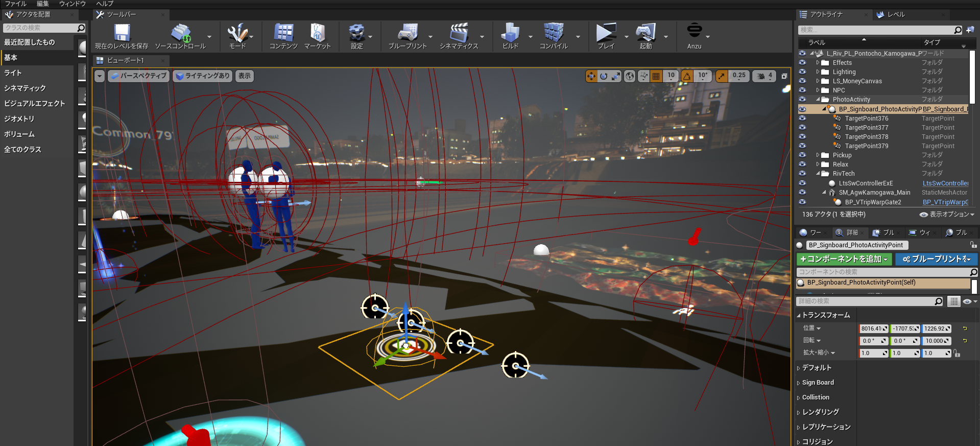Select Volumes (ボリューム) category in Place Actors
980x446 pixels.
[x=37, y=134]
